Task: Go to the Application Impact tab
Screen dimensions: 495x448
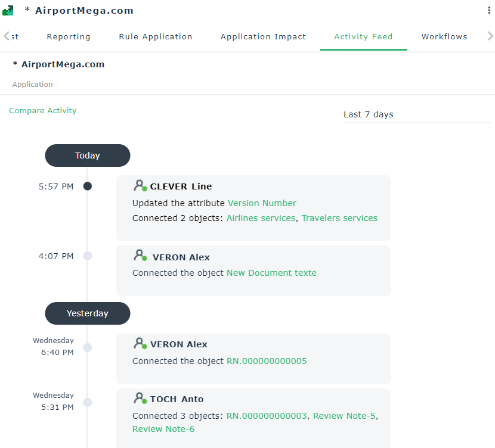Action: point(263,37)
